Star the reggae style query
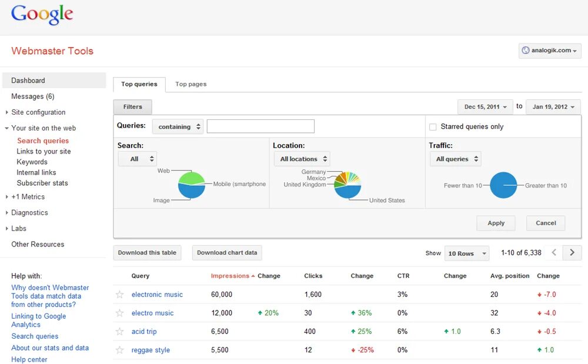 [x=119, y=350]
